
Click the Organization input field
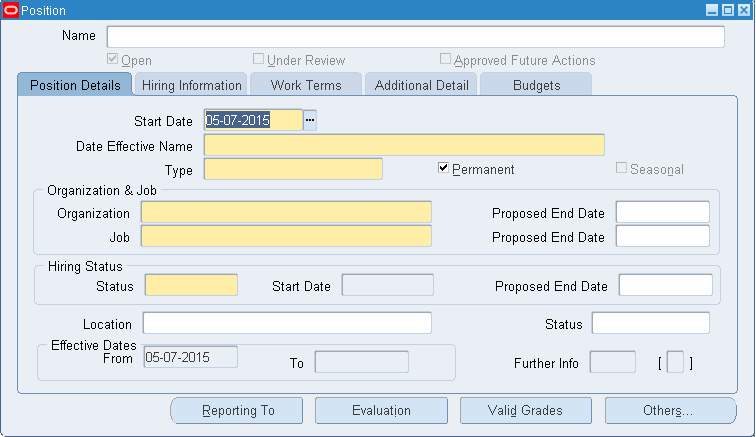click(286, 212)
